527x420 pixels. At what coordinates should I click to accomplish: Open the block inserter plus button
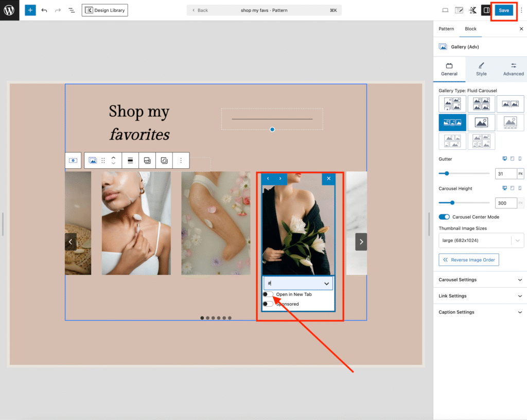pos(30,10)
